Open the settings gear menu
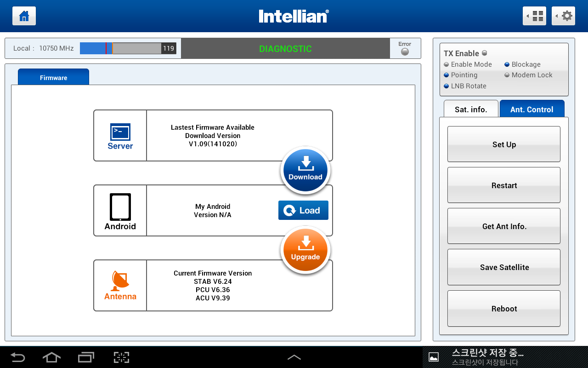The width and height of the screenshot is (588, 368). click(x=563, y=16)
